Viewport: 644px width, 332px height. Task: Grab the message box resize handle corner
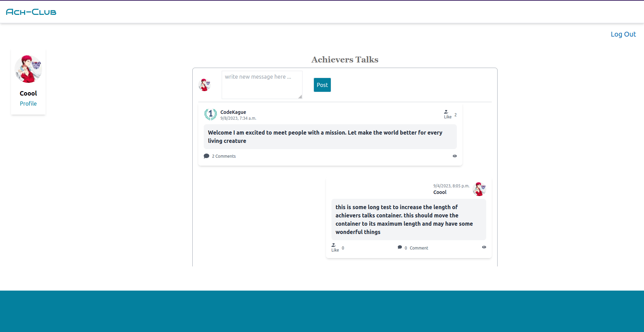[x=300, y=97]
